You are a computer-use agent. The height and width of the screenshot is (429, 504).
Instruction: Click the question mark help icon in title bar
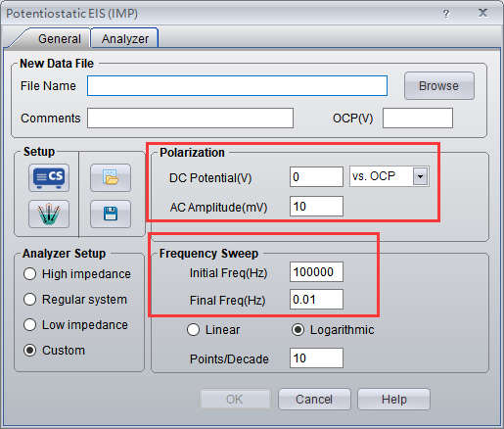[446, 14]
